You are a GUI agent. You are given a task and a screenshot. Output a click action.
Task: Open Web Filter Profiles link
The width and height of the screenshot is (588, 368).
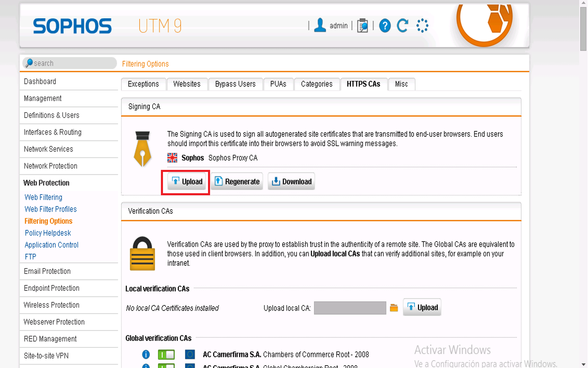(51, 209)
